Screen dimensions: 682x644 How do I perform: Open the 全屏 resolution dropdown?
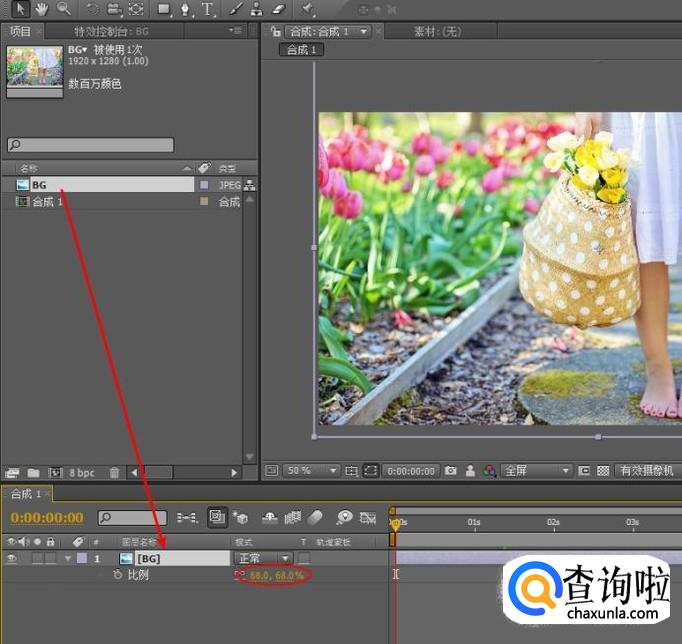click(x=536, y=470)
